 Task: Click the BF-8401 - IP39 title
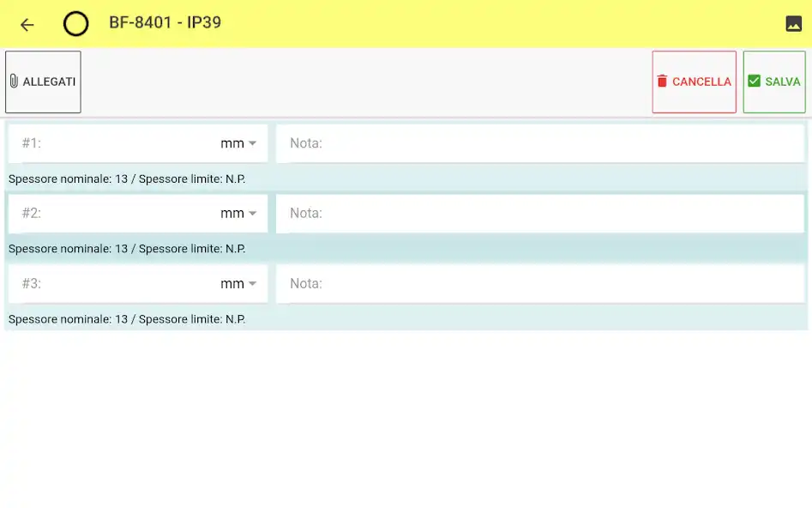(163, 24)
